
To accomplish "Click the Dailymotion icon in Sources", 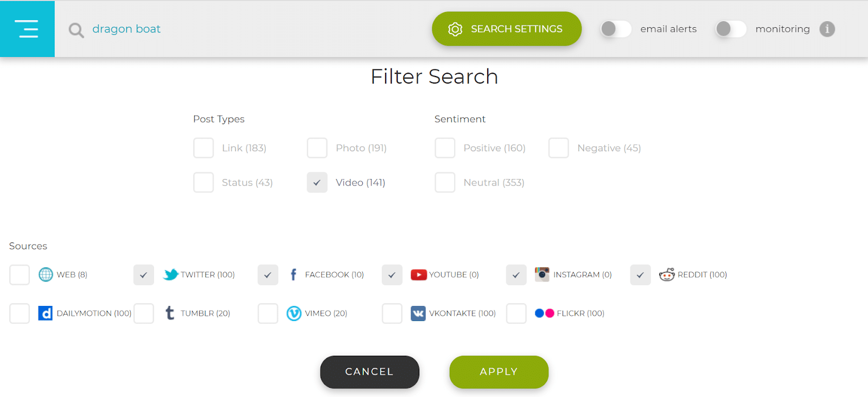I will 45,313.
